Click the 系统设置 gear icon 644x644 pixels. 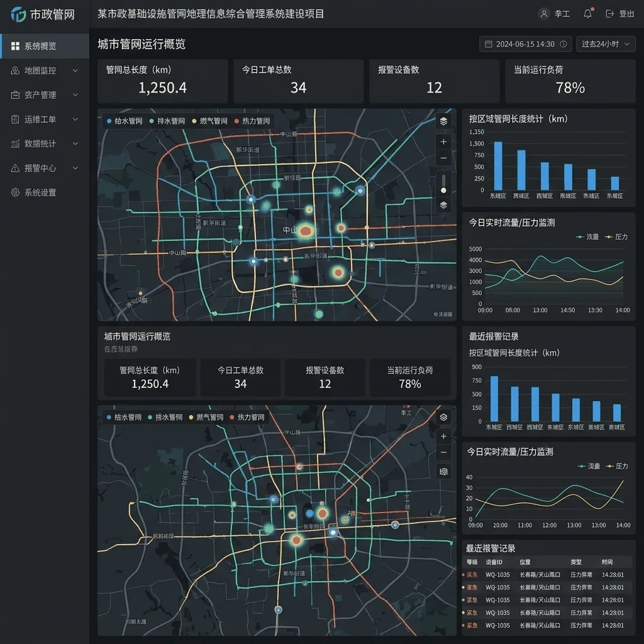pyautogui.click(x=15, y=192)
